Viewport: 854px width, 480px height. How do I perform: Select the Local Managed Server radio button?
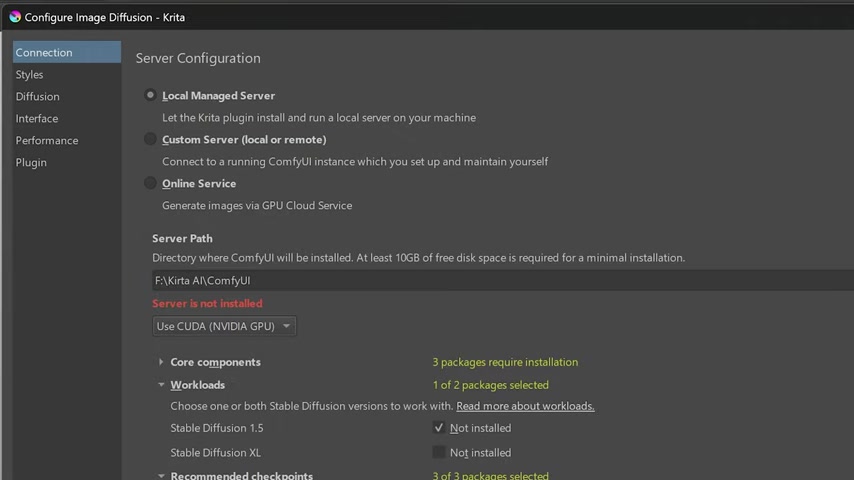click(150, 95)
